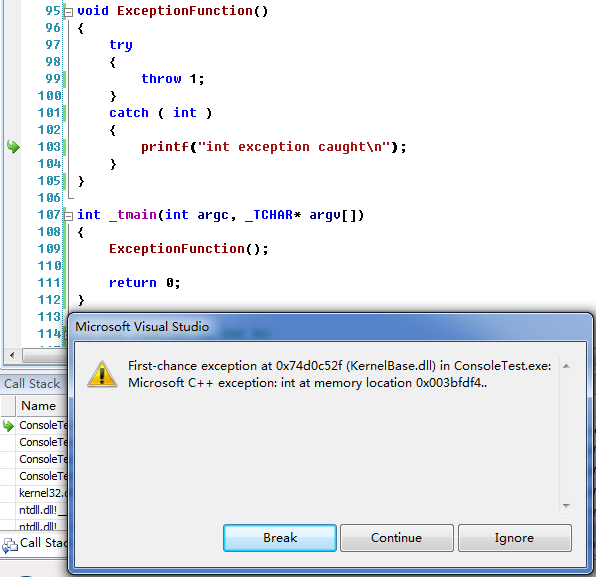
Task: Click the printf "int exception caught" line
Action: click(x=274, y=147)
